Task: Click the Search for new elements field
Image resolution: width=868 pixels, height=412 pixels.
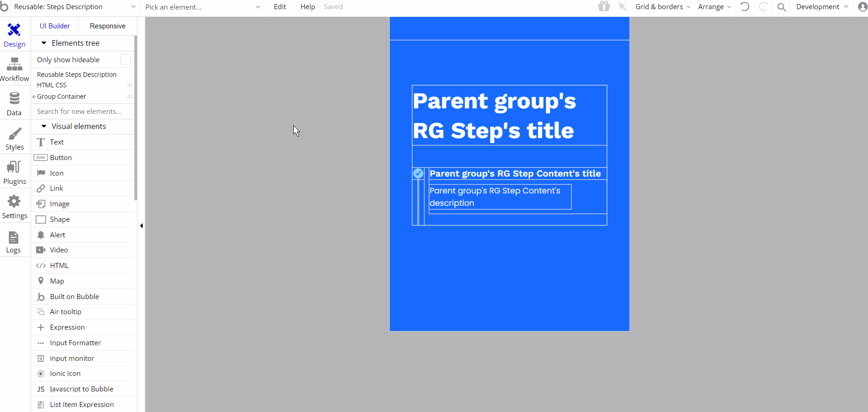Action: [x=83, y=112]
